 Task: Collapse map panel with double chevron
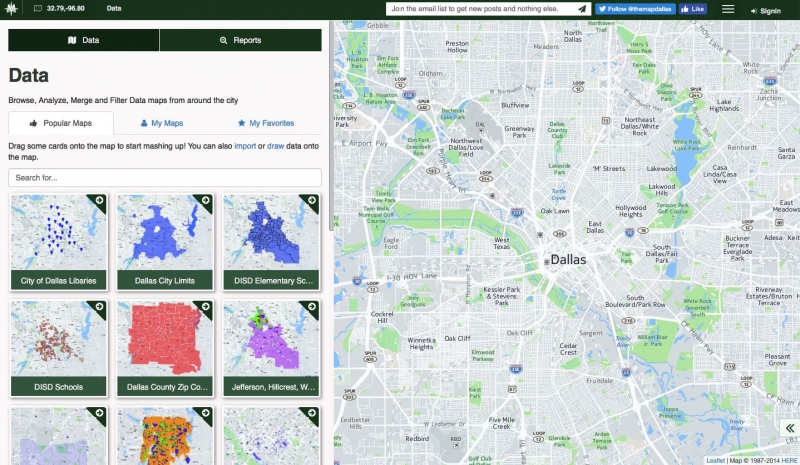(x=790, y=428)
